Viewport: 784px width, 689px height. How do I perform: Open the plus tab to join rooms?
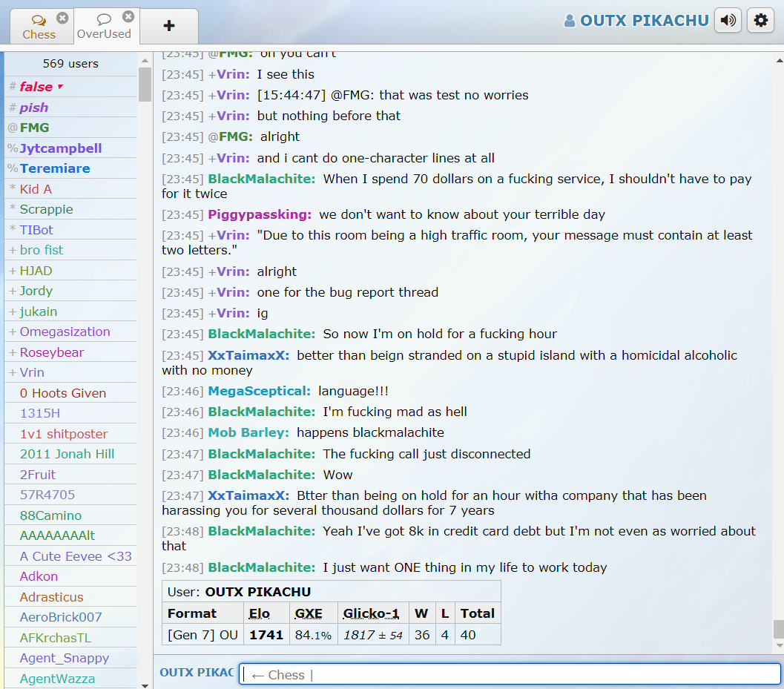[x=169, y=26]
